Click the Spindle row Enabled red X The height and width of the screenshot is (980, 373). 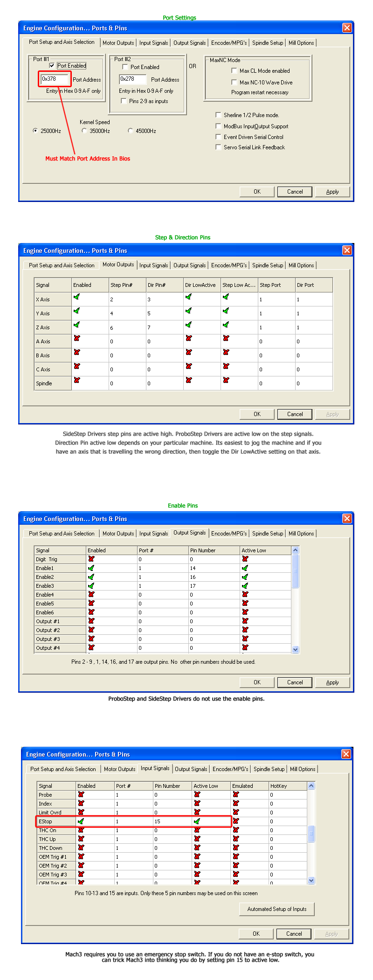(x=76, y=381)
